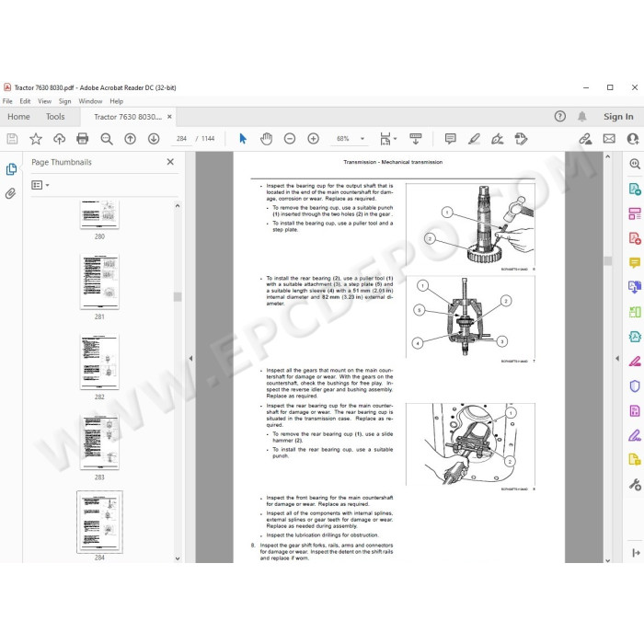644x644 pixels.
Task: Open the find text magnifier
Action: [x=107, y=139]
